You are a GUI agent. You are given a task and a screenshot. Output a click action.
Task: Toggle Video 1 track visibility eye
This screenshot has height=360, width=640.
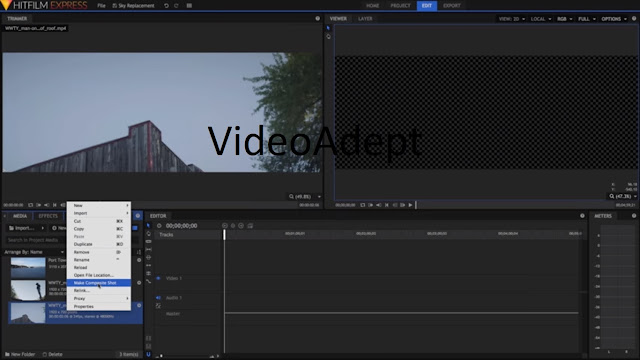click(158, 278)
